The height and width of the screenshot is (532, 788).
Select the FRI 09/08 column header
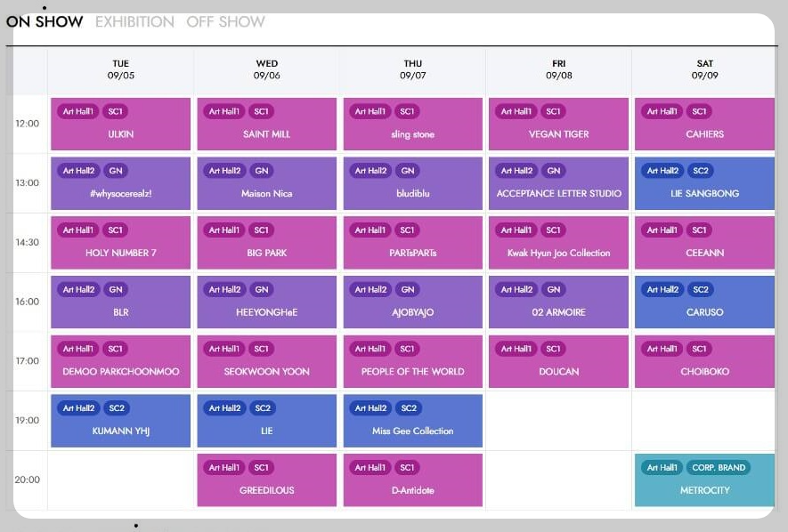[x=559, y=69]
